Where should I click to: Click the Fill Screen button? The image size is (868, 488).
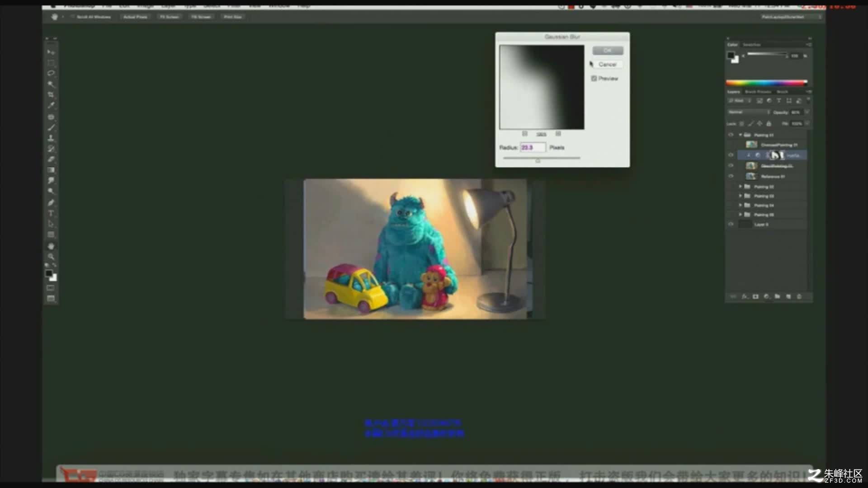tap(201, 17)
